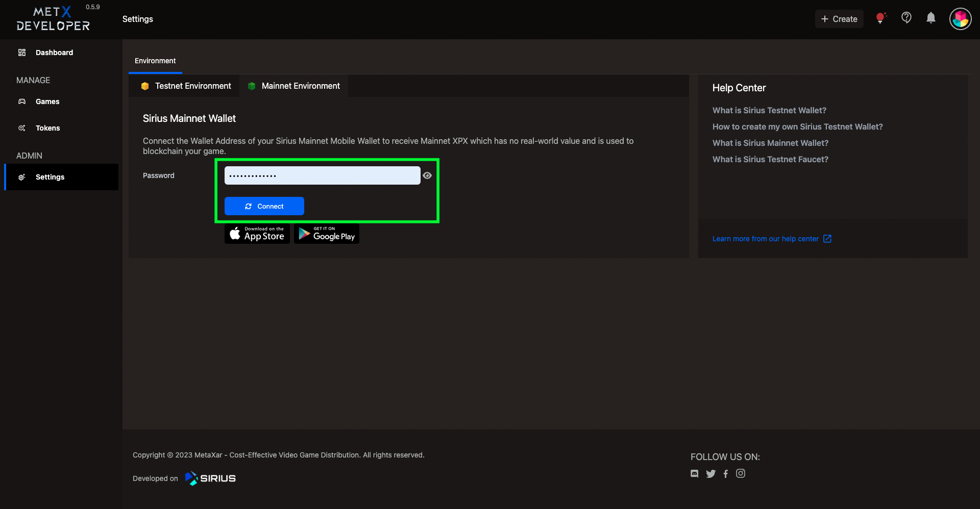This screenshot has width=980, height=509.
Task: Focus the Password input field
Action: (323, 175)
